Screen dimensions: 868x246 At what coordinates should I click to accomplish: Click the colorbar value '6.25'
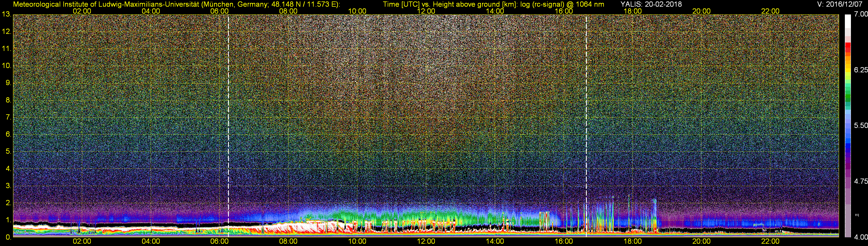click(x=860, y=70)
